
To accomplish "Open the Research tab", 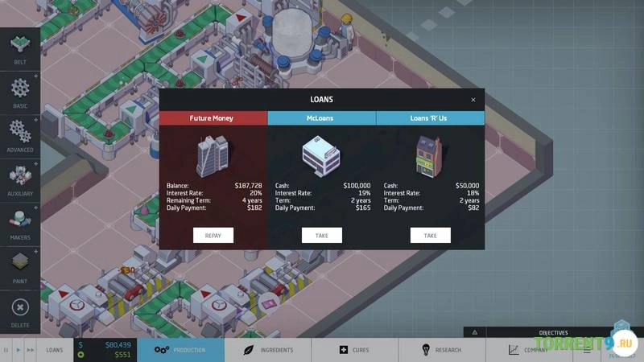I will [442, 350].
